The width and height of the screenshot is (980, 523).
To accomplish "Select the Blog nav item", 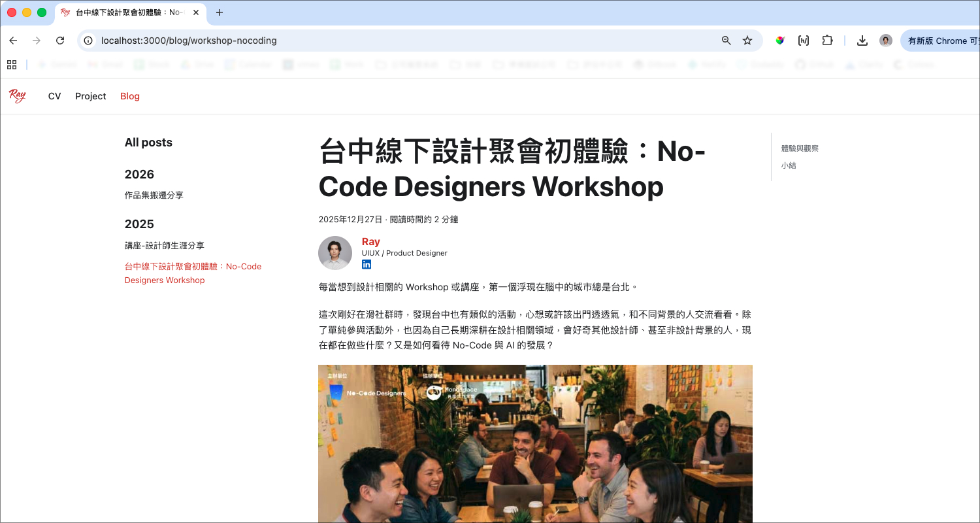I will pyautogui.click(x=130, y=96).
